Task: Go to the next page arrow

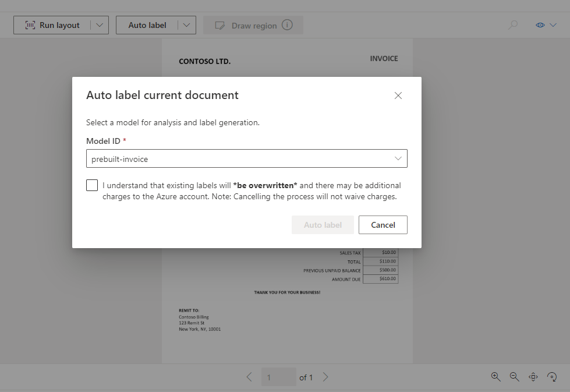Action: coord(325,377)
